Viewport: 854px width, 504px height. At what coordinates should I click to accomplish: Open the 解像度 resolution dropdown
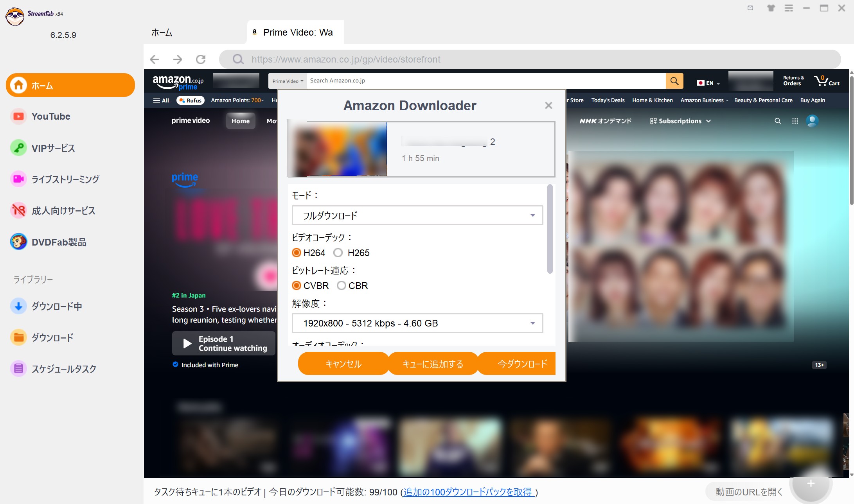pyautogui.click(x=417, y=323)
